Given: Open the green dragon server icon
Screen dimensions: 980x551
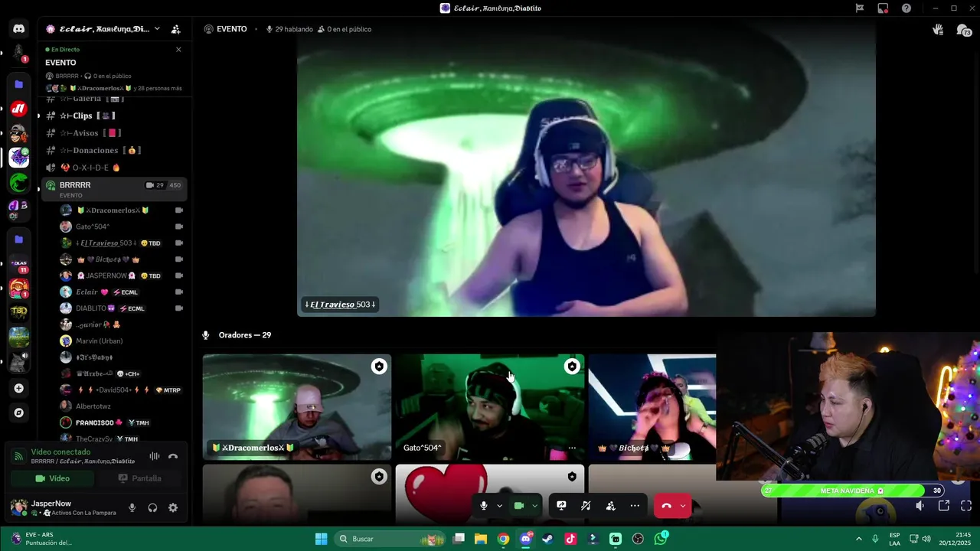Looking at the screenshot, I should 19,182.
